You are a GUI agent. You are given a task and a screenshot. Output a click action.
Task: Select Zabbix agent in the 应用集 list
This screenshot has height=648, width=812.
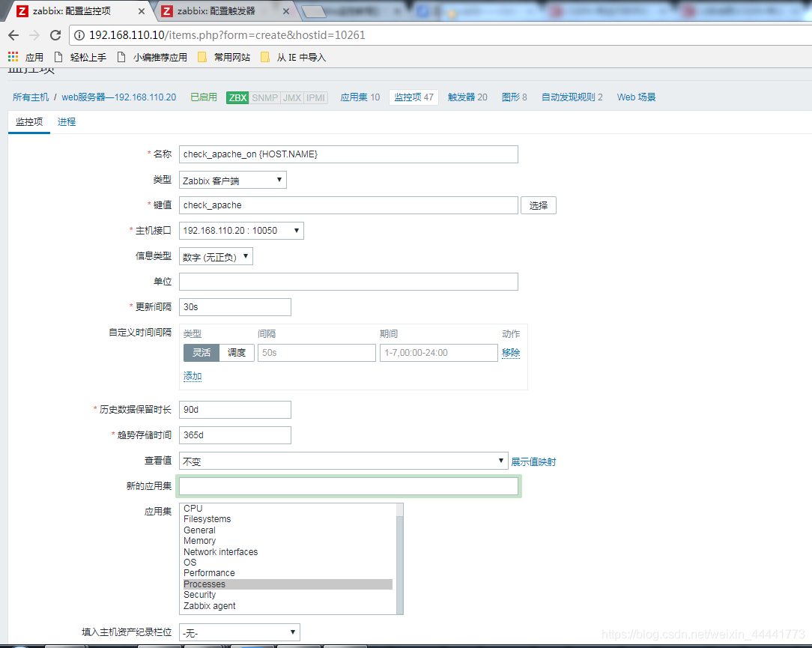[288, 606]
